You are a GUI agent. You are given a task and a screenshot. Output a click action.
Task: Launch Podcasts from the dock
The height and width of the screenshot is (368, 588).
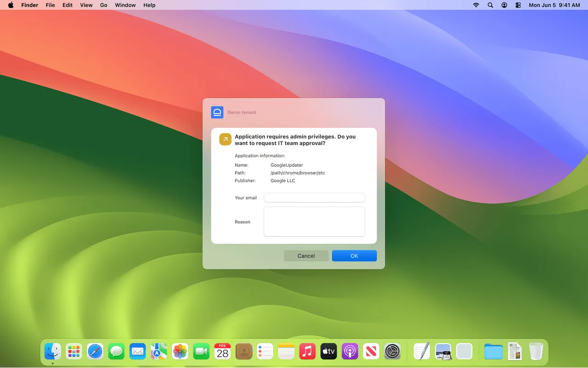[350, 352]
